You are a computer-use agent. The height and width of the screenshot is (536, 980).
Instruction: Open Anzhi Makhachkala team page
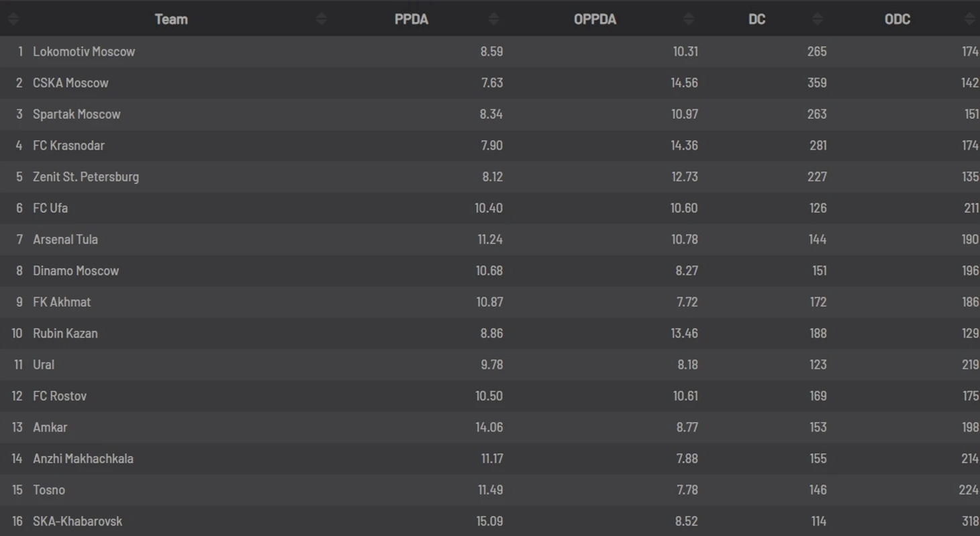tap(83, 459)
